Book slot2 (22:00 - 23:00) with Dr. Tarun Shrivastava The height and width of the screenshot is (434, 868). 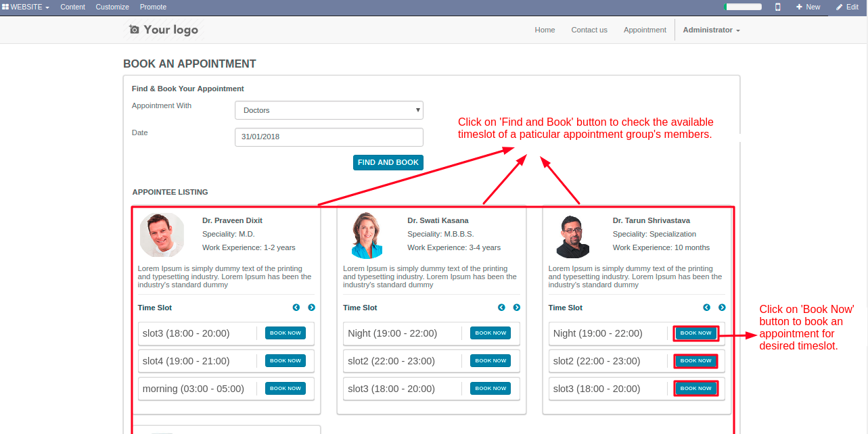(696, 360)
